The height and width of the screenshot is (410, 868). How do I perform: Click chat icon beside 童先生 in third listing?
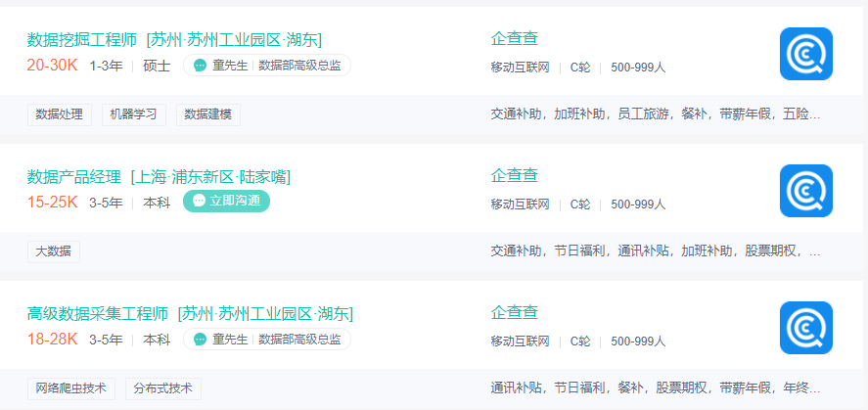(x=200, y=340)
